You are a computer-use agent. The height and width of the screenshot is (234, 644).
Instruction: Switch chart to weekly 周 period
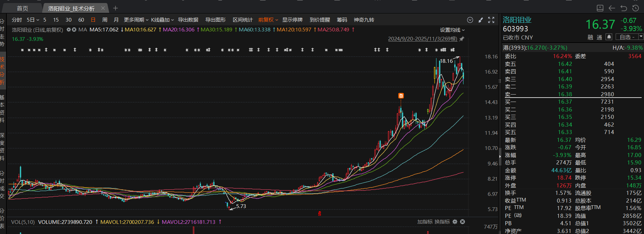tap(105, 20)
